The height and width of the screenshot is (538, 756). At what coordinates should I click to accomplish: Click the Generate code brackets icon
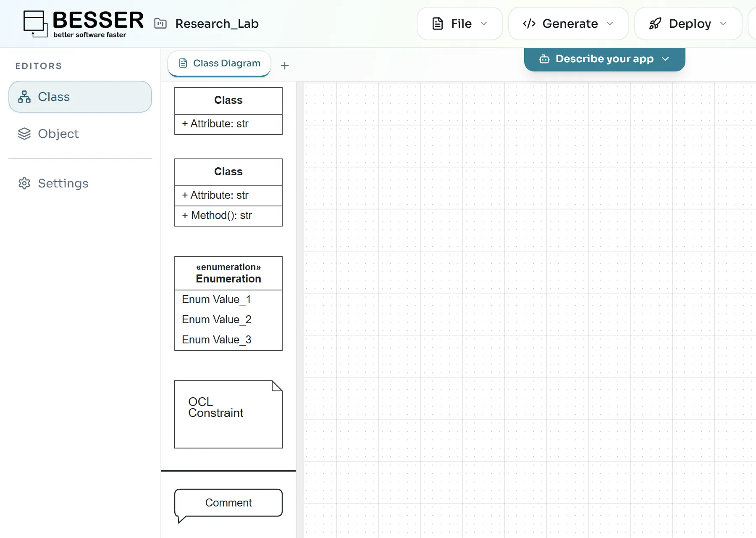click(x=529, y=24)
